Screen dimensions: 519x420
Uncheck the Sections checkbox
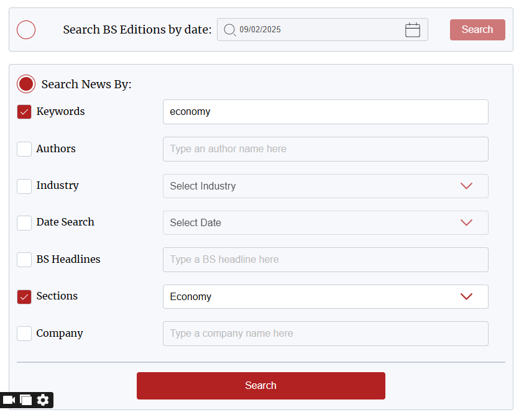coord(24,296)
